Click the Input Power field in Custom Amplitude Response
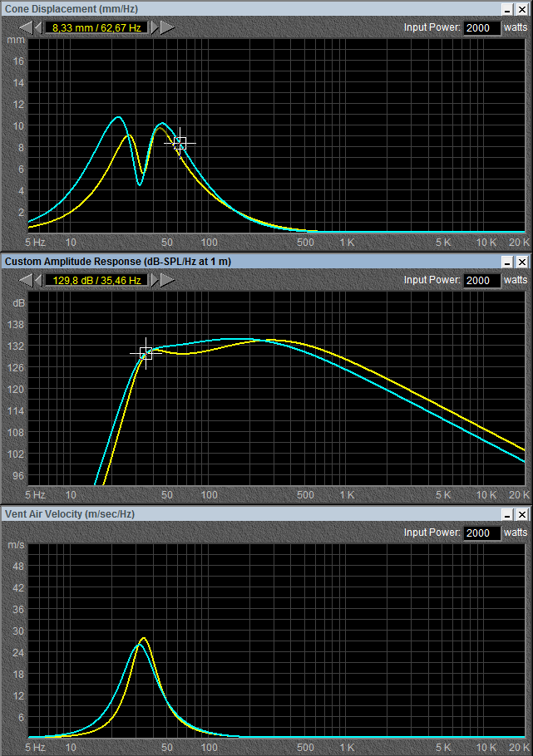This screenshot has width=533, height=756. (481, 281)
